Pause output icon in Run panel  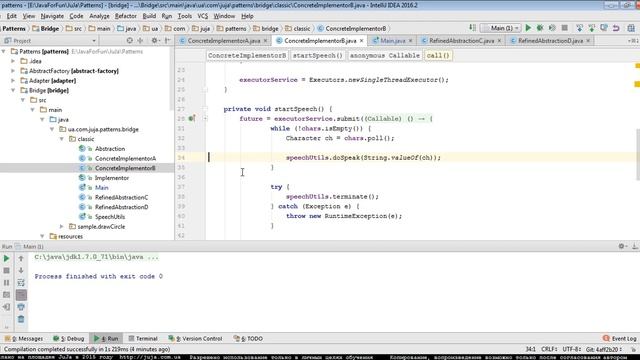pos(6,282)
